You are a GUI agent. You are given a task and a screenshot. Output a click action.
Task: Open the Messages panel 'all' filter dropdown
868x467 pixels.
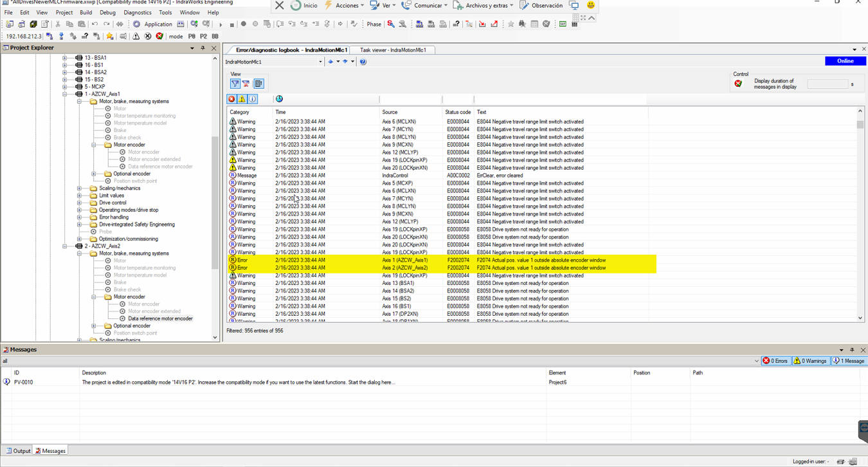coord(756,361)
